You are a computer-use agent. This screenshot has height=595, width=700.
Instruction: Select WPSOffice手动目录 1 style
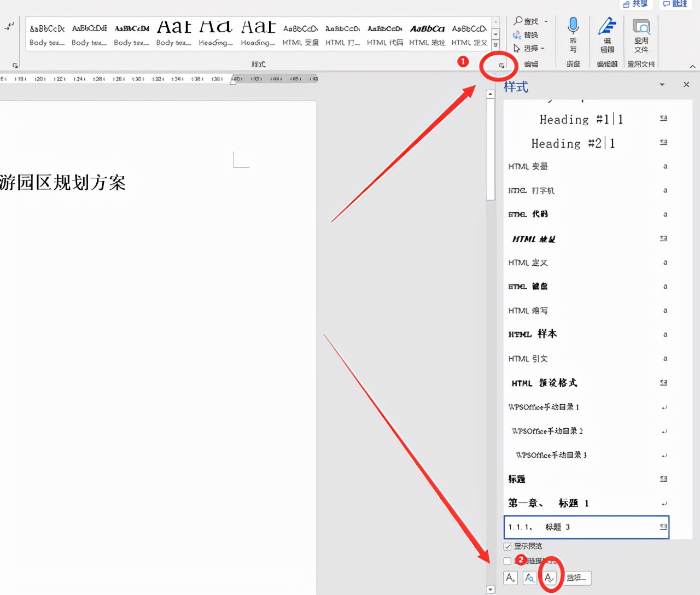click(x=586, y=407)
